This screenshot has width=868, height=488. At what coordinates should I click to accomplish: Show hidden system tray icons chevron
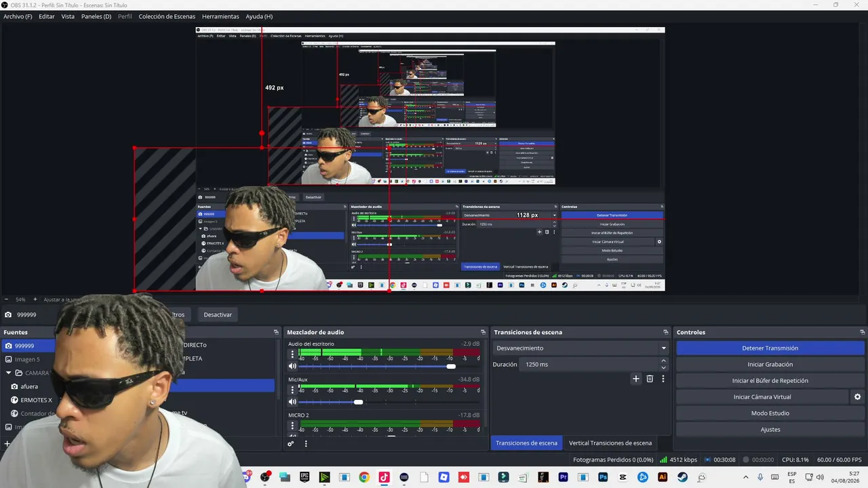746,477
